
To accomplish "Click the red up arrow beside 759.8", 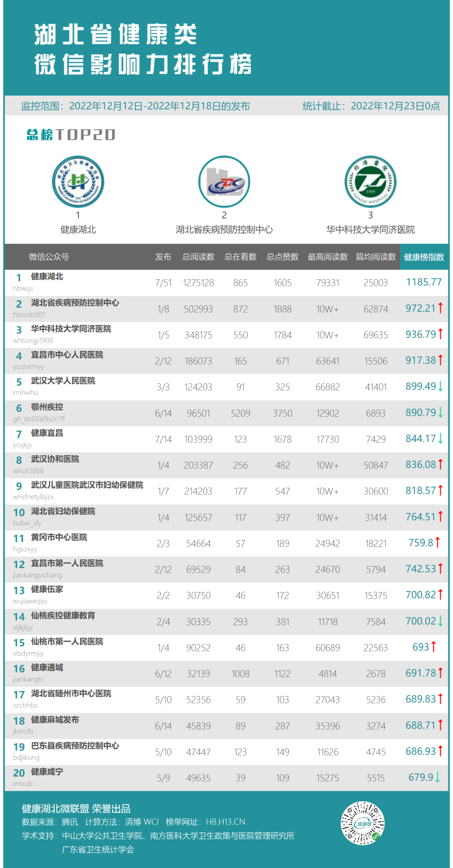I will pos(437,543).
